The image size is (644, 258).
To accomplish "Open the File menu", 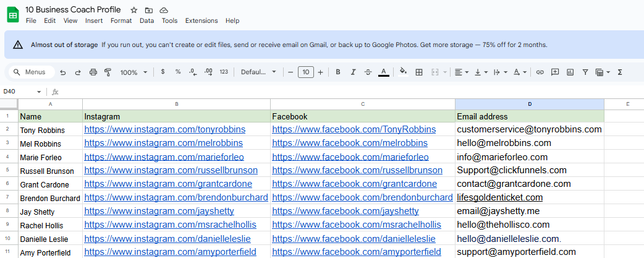I will click(x=31, y=20).
